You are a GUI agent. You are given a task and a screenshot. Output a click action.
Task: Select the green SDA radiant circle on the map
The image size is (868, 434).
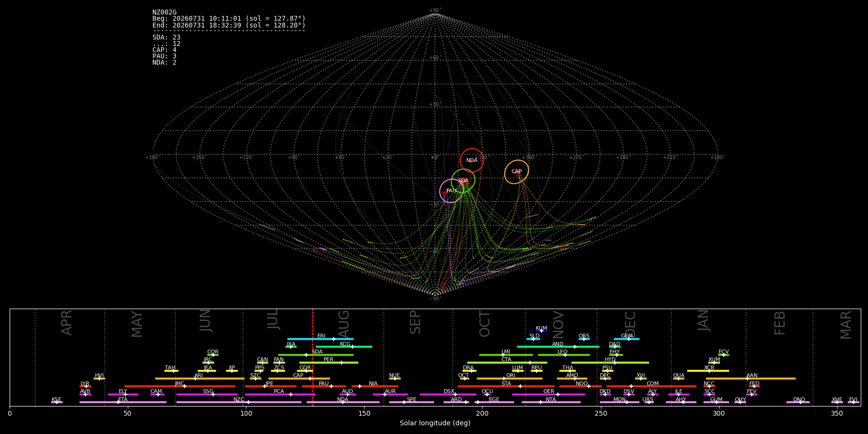tap(463, 181)
